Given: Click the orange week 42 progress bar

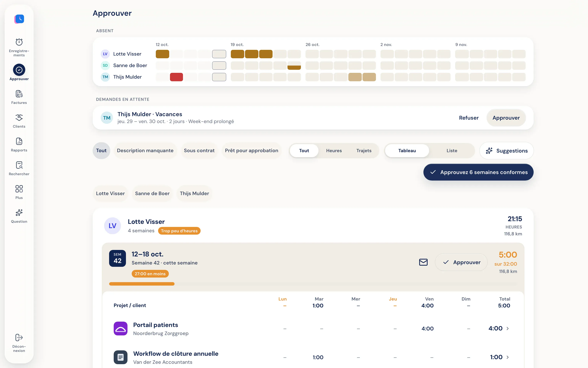Looking at the screenshot, I should tap(142, 284).
